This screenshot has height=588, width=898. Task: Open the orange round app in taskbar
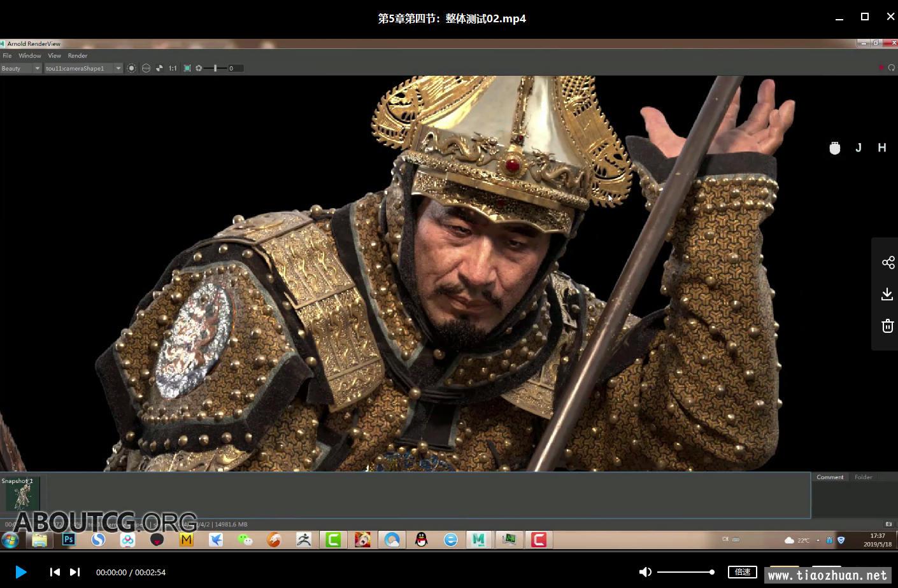click(274, 540)
